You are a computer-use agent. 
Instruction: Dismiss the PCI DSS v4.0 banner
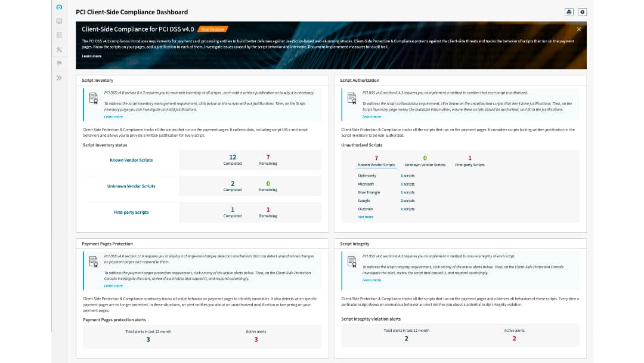coord(578,29)
